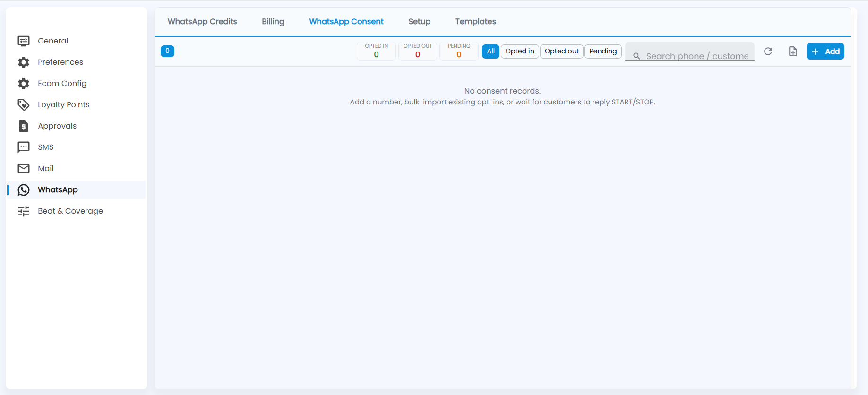Click the SMS chat bubble icon

click(24, 147)
